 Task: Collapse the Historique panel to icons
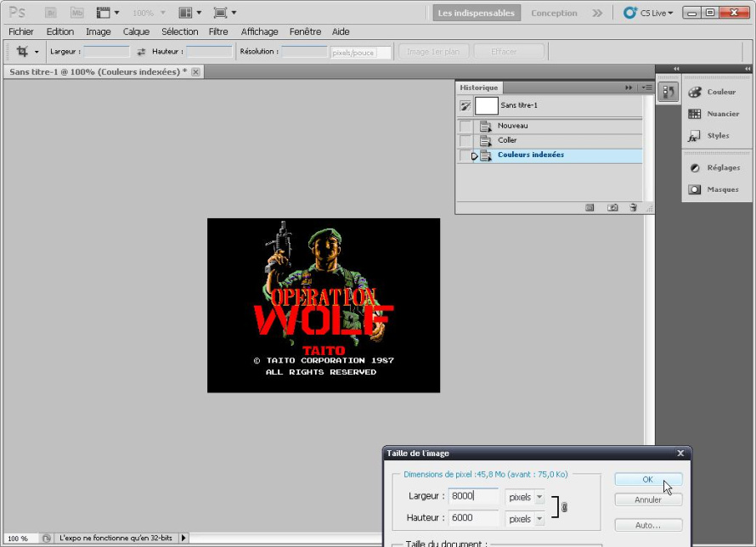(629, 87)
